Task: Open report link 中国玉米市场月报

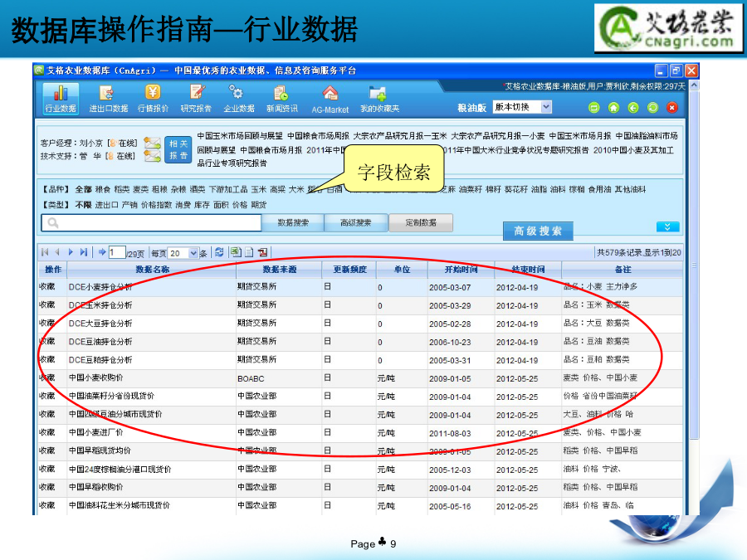Action: point(580,136)
